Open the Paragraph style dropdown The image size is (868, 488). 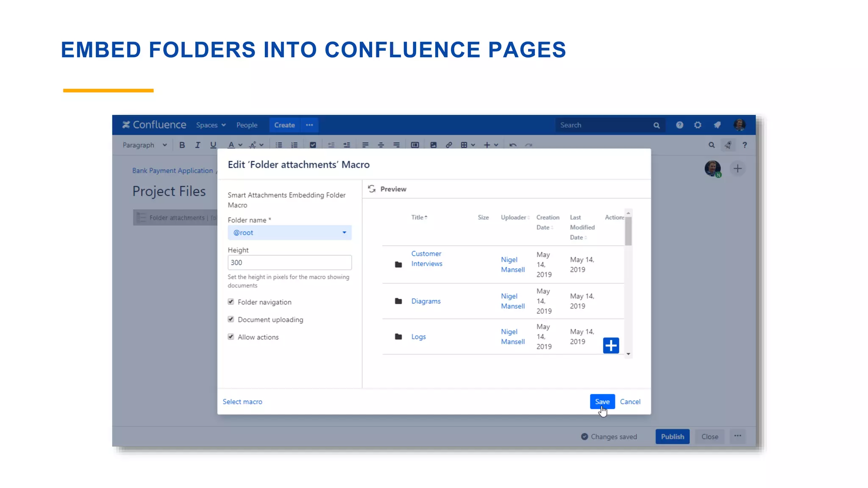click(x=144, y=145)
